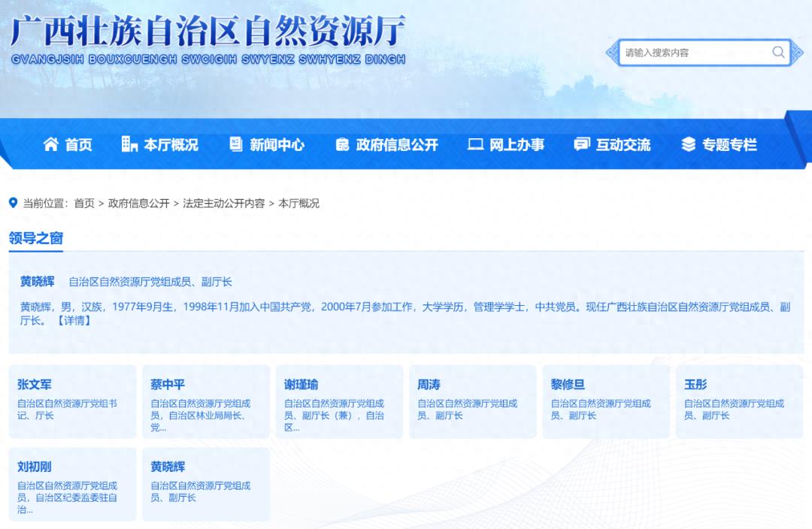Click the laptop icon beside 网上办事
Screen dimensions: 812x529
click(475, 144)
